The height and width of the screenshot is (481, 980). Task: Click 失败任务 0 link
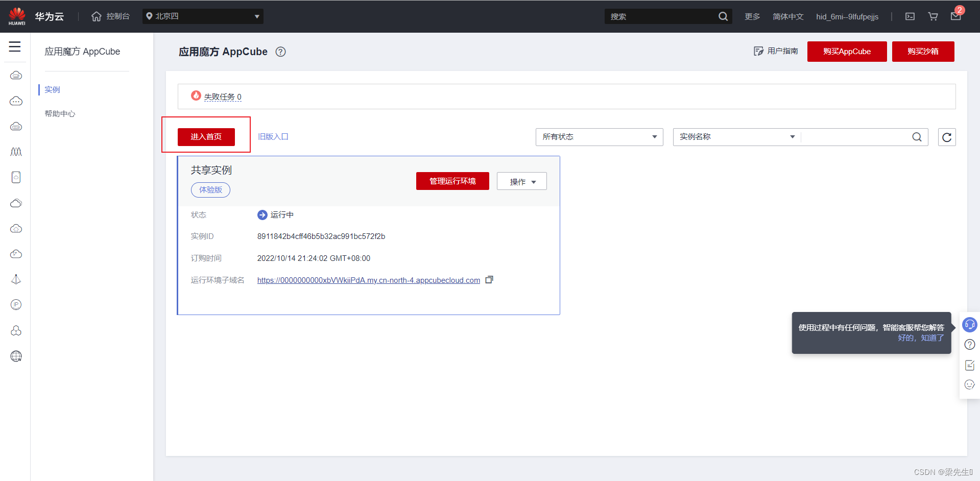coord(223,97)
